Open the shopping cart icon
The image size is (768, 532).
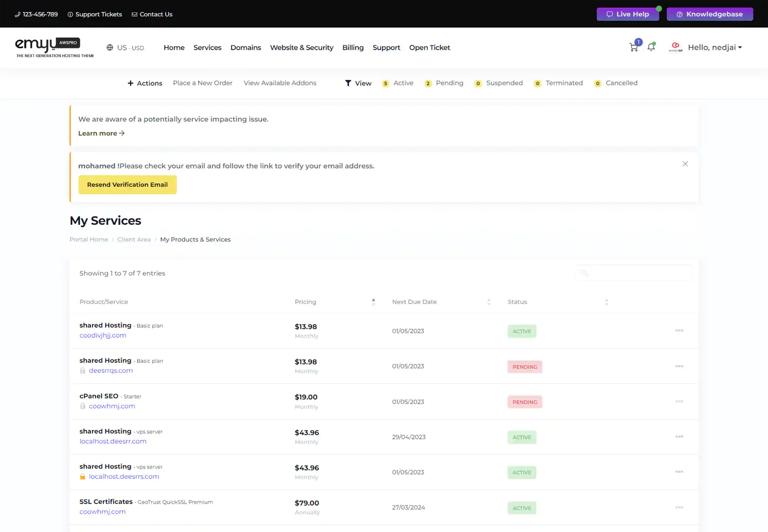(x=634, y=47)
